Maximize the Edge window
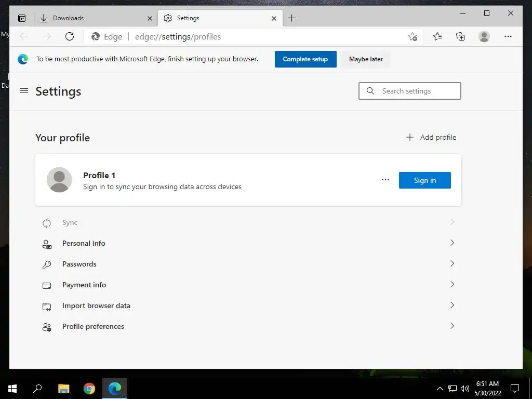Image resolution: width=532 pixels, height=399 pixels. (487, 13)
